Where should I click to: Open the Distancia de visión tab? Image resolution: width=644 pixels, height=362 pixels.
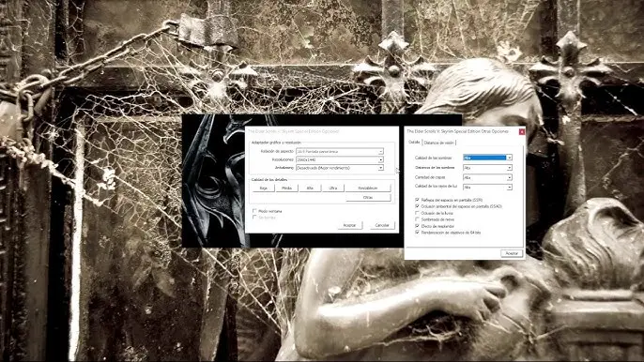coord(439,143)
